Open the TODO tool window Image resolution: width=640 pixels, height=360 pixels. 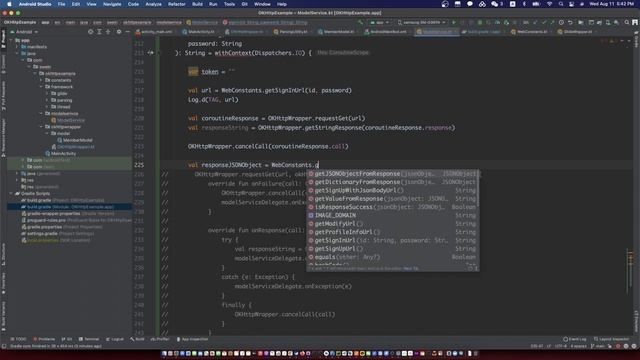[18, 339]
